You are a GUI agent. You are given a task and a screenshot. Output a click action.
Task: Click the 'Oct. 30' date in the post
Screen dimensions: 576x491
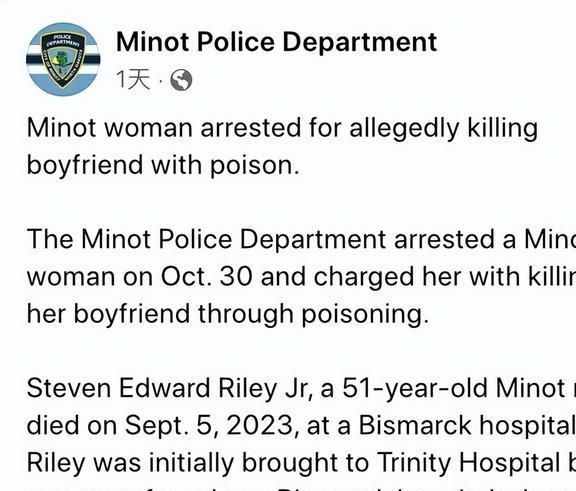click(206, 277)
